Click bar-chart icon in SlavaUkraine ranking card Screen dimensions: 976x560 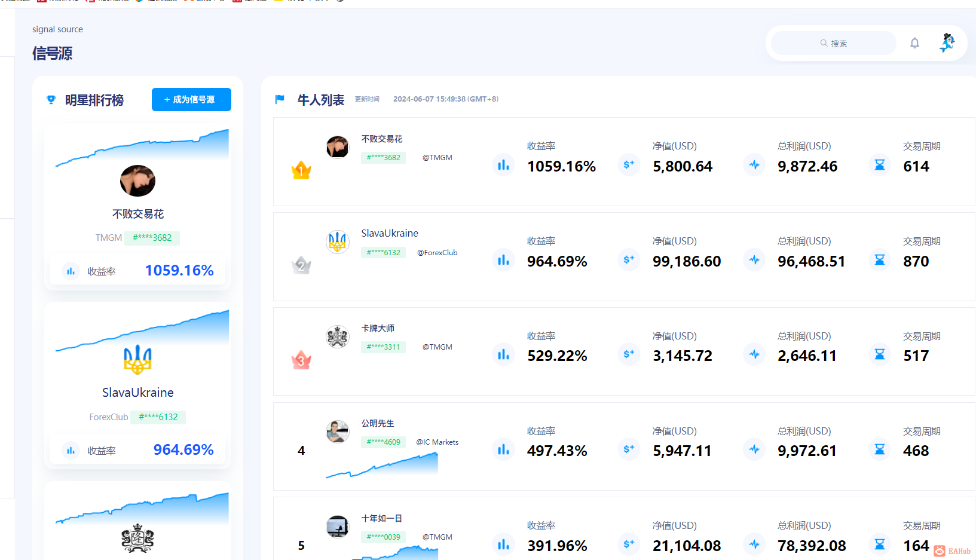[x=71, y=451]
